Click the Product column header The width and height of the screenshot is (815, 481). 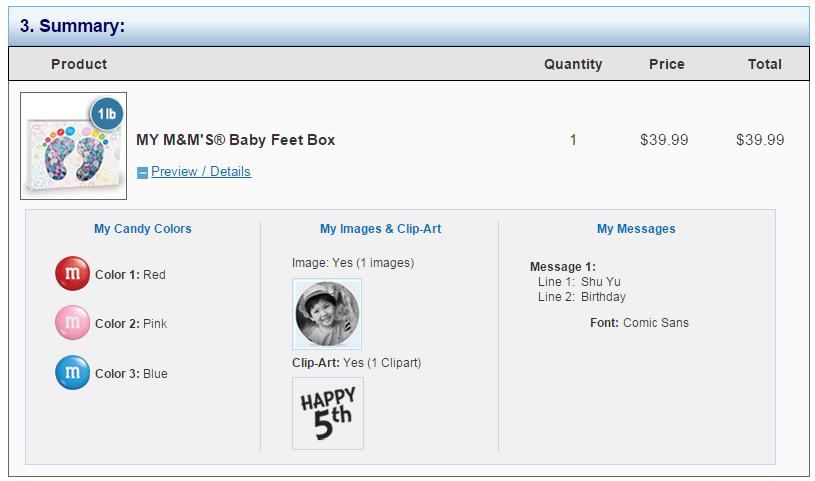pyautogui.click(x=79, y=64)
